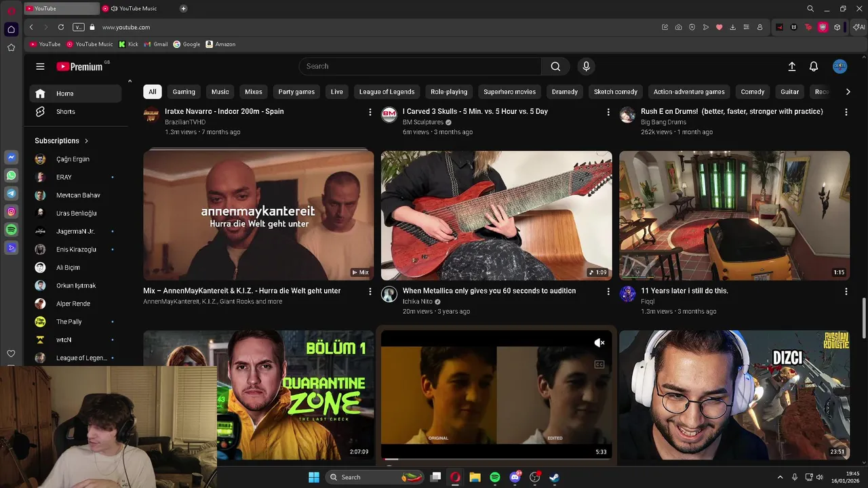Screen dimensions: 868x488
Task: Select the Music filter chip
Action: (x=220, y=91)
